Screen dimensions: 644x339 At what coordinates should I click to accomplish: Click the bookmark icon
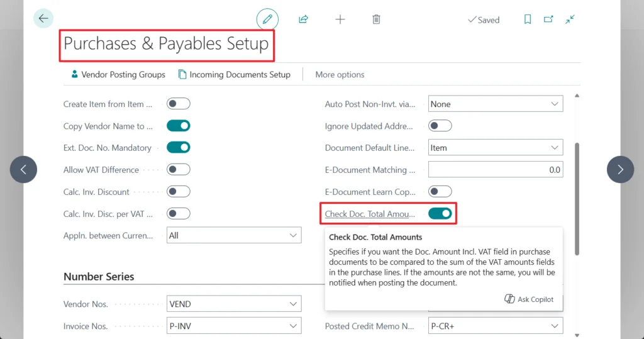click(x=528, y=19)
